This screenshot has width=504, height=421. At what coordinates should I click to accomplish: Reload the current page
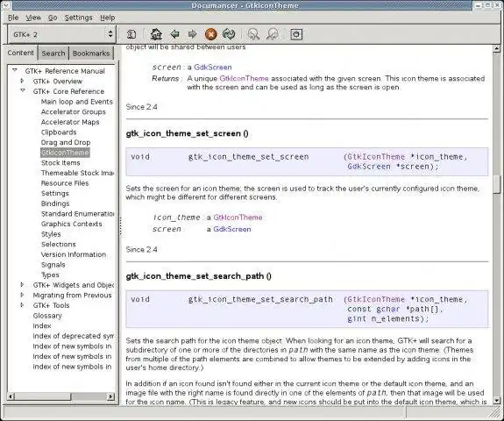pos(229,34)
